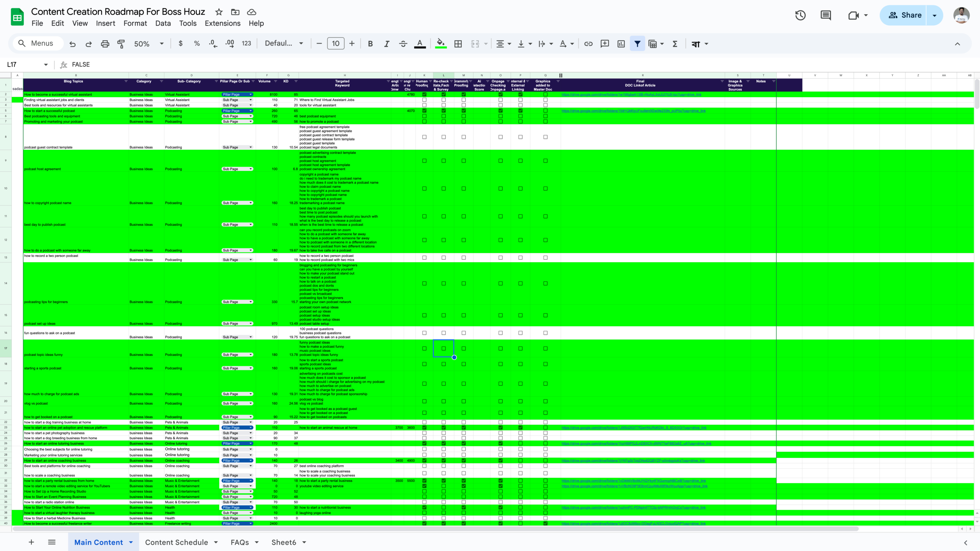
Task: Click the Share button
Action: 904,15
